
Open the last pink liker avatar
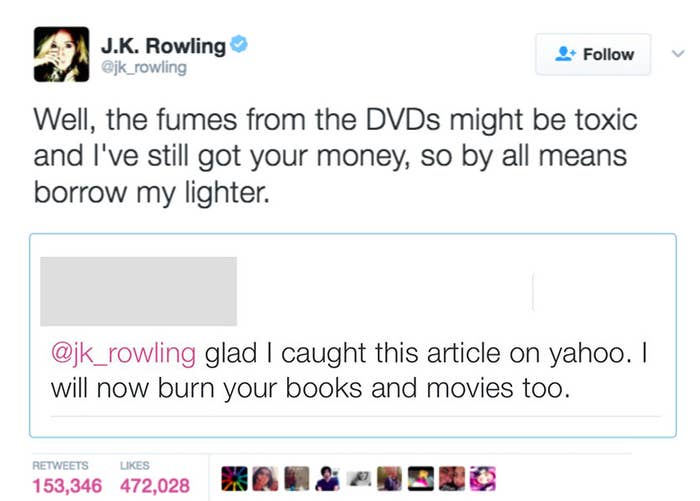[x=483, y=479]
